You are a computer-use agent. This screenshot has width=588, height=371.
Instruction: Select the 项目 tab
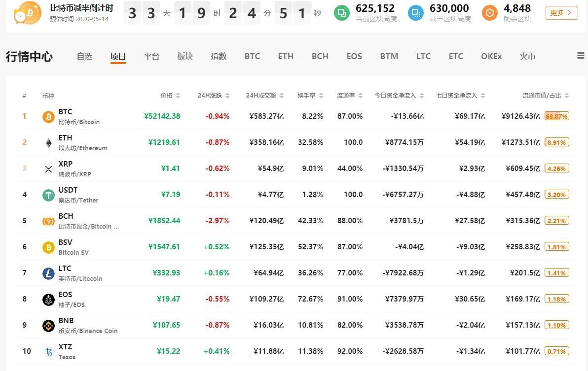118,56
